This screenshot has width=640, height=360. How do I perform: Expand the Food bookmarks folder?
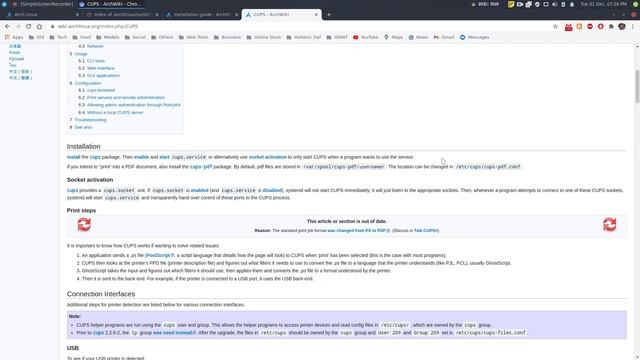[x=81, y=37]
